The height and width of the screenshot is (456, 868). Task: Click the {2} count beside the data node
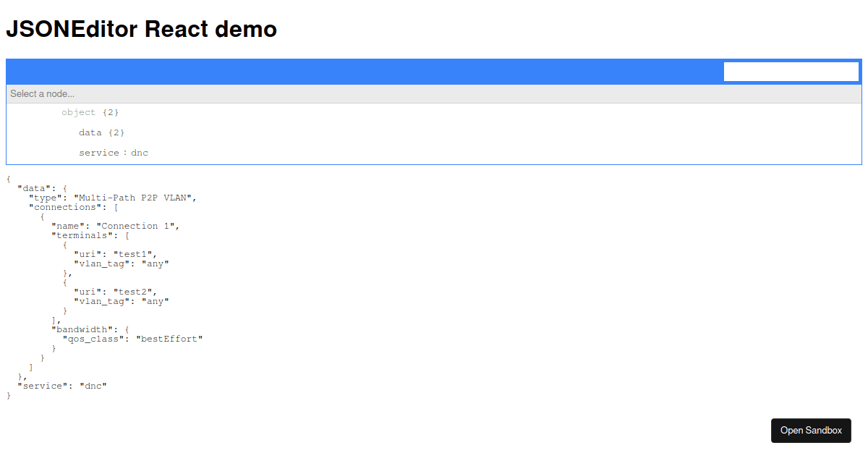pos(116,132)
